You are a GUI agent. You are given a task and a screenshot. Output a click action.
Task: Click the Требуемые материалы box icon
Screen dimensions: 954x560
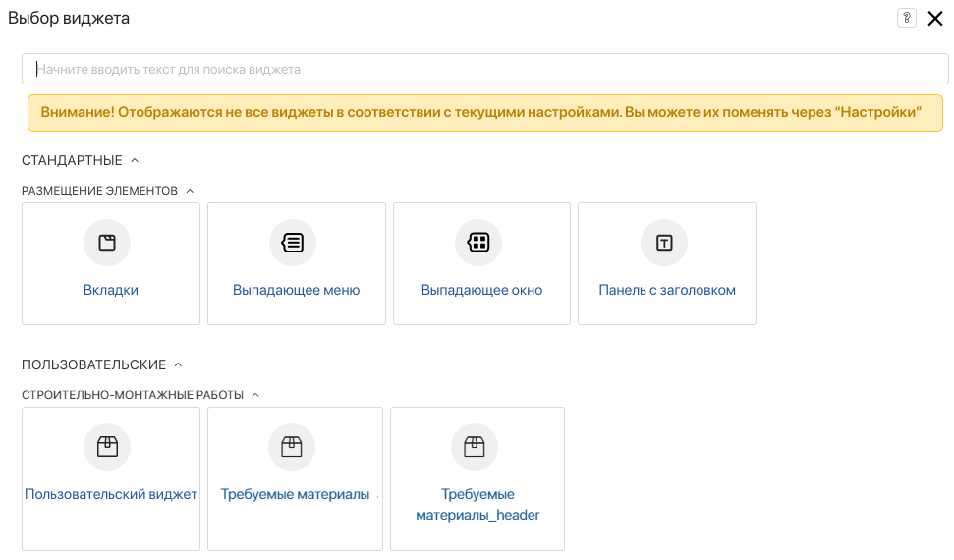292,447
